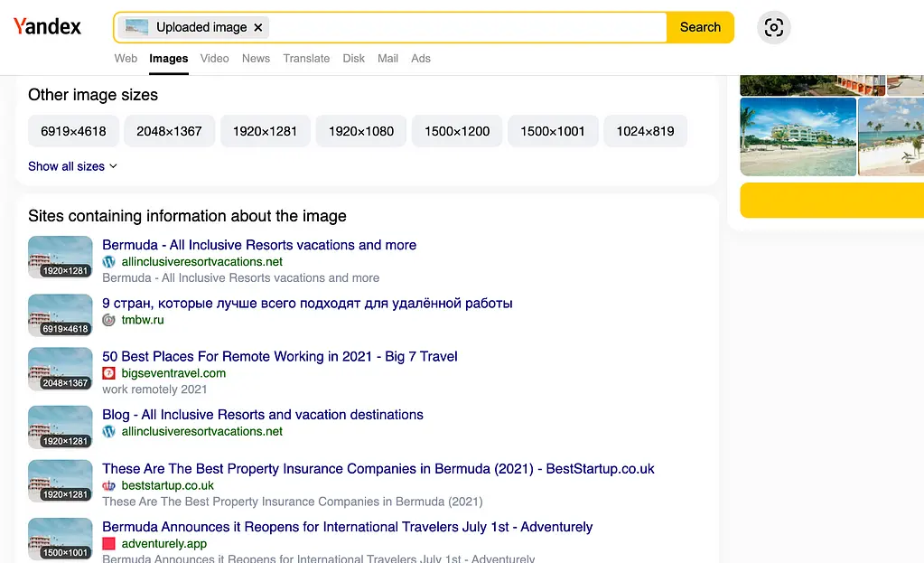
Task: Open the 50 Best Places For Remote Working link
Action: (x=280, y=356)
